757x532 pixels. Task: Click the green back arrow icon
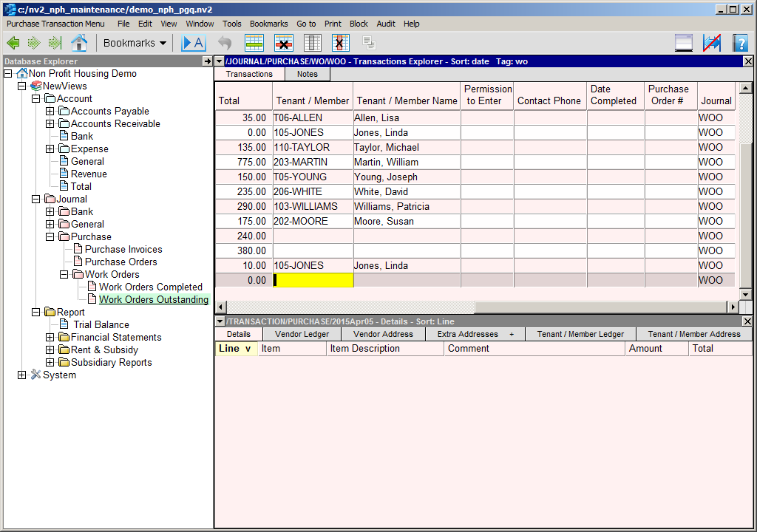tap(13, 43)
